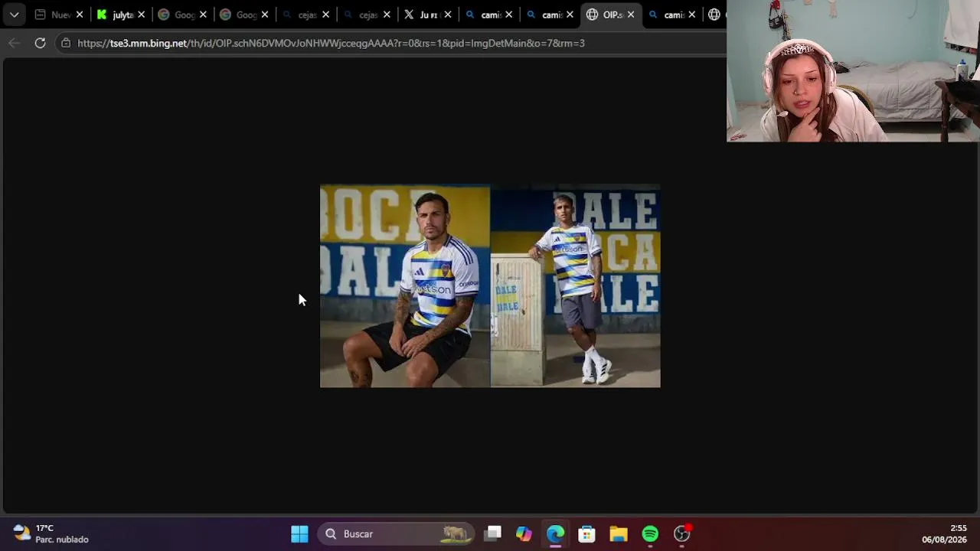Click the Boca jersey image

tap(490, 285)
